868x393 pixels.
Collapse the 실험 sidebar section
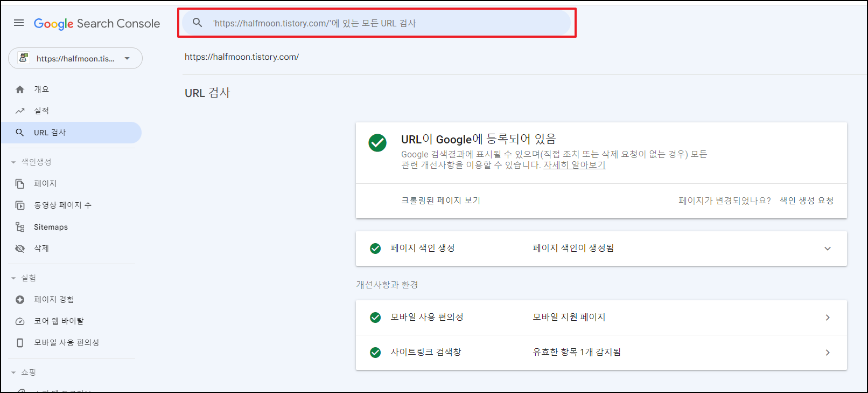pyautogui.click(x=13, y=278)
